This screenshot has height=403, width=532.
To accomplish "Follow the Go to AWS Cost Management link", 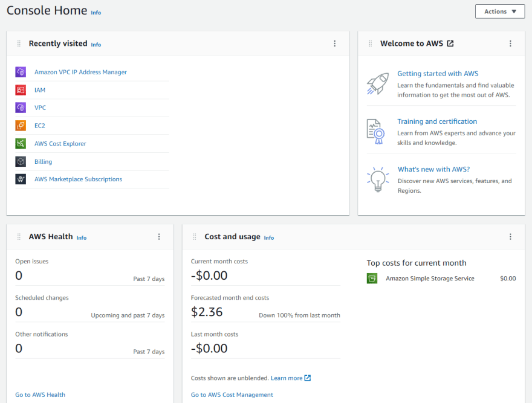I will tap(232, 395).
